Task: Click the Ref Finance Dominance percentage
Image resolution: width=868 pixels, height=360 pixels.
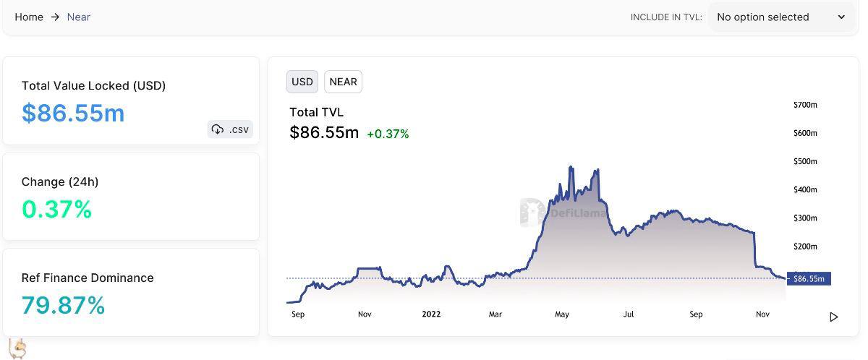Action: click(63, 305)
